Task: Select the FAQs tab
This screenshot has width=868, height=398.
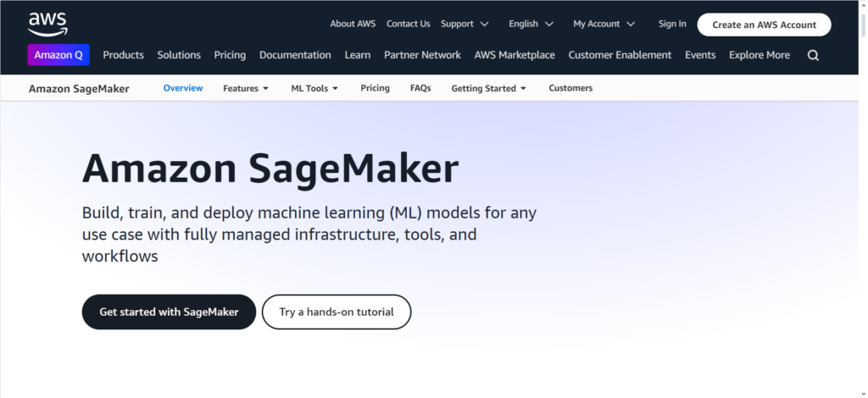Action: tap(420, 88)
